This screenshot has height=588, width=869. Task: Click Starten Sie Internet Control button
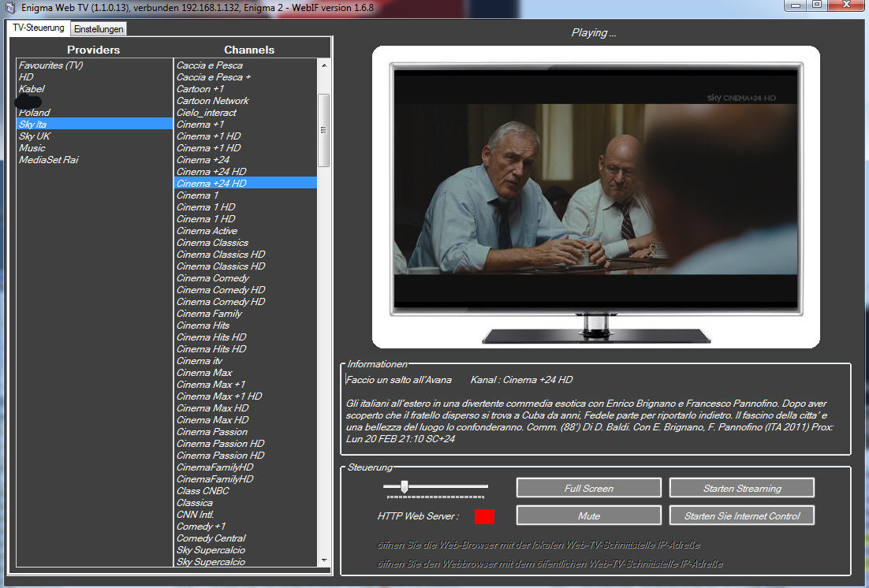tap(741, 516)
